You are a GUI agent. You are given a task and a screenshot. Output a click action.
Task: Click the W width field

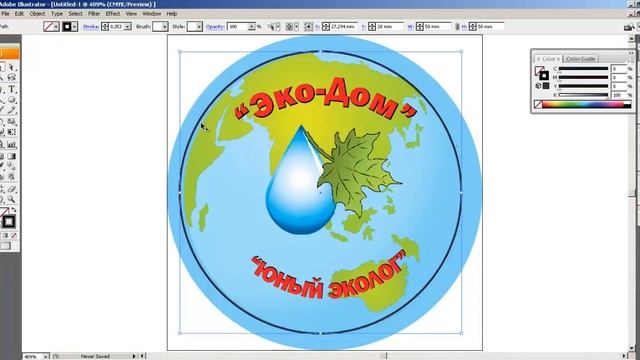click(x=437, y=27)
